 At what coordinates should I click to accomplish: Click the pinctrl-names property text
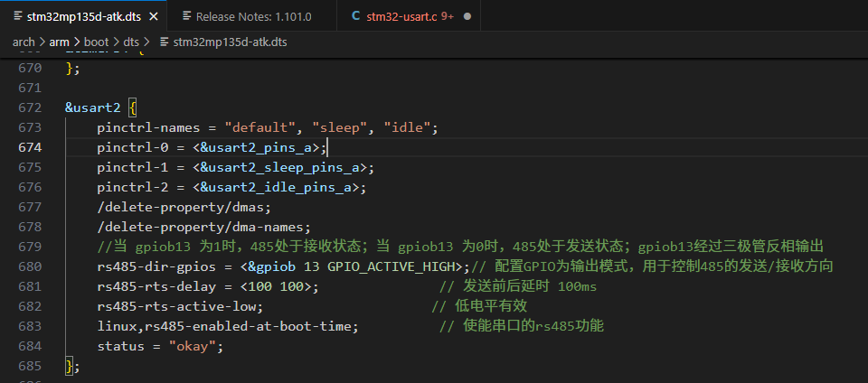pos(148,127)
